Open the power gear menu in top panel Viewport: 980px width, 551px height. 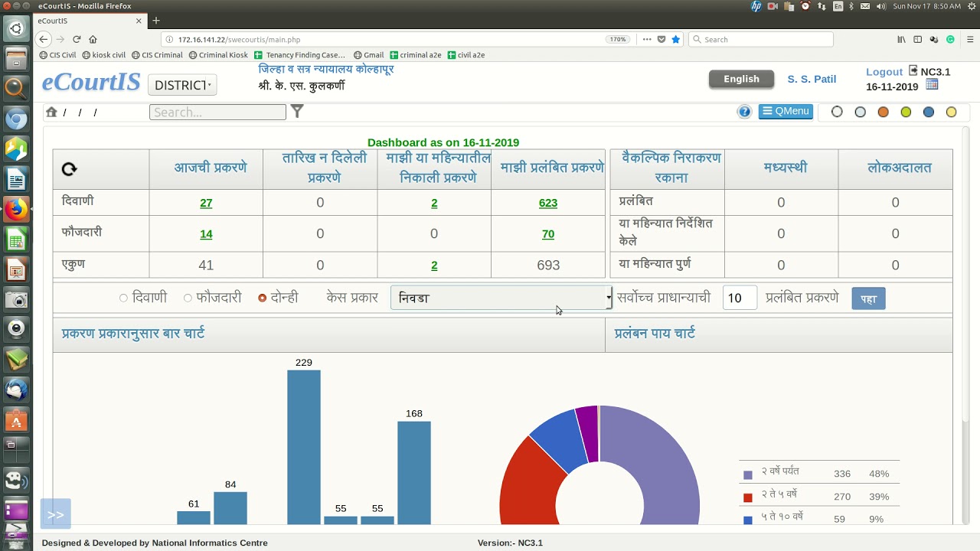click(971, 6)
